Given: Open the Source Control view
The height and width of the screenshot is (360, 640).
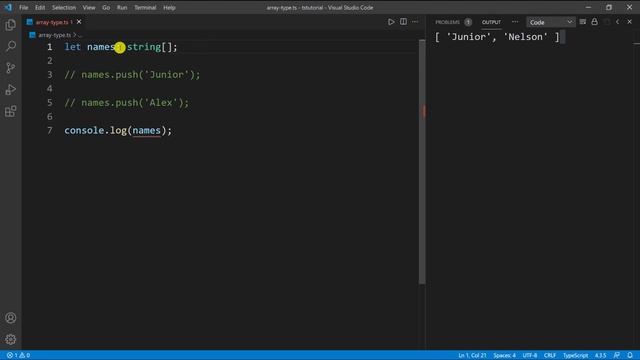Looking at the screenshot, I should (11, 68).
